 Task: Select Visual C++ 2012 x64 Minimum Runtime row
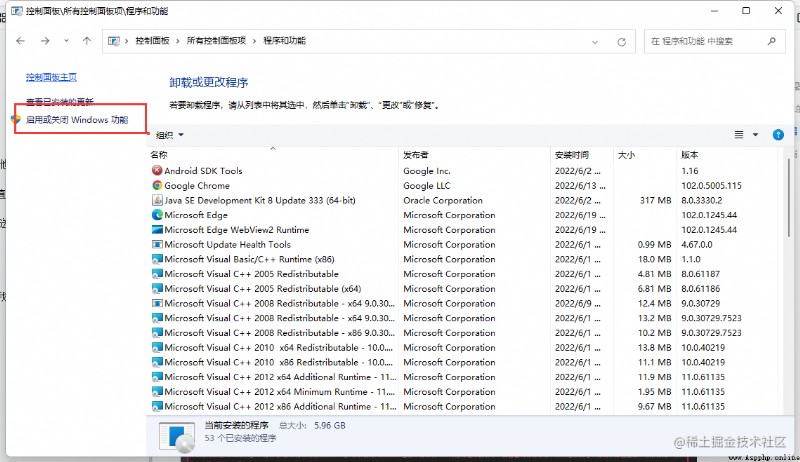tap(463, 392)
